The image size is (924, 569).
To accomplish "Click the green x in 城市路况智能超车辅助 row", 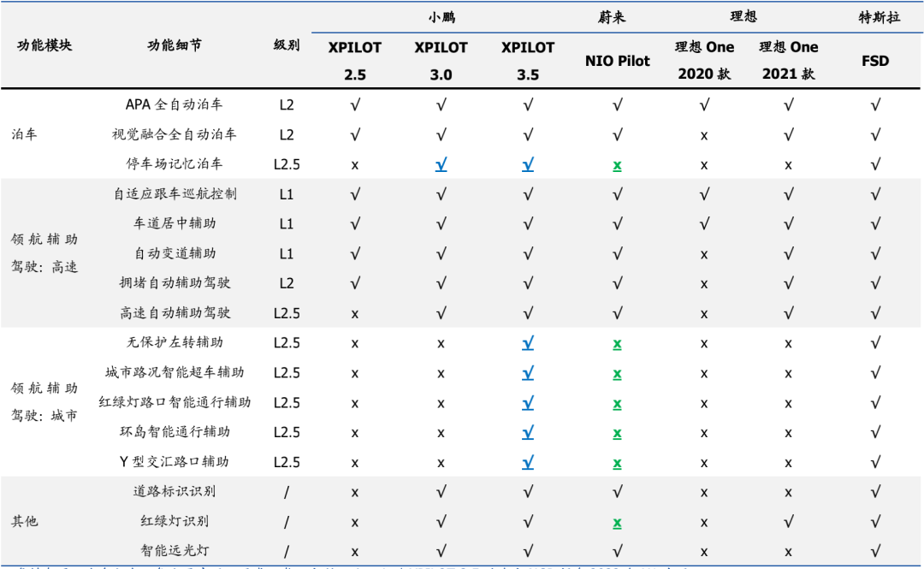I will point(617,374).
